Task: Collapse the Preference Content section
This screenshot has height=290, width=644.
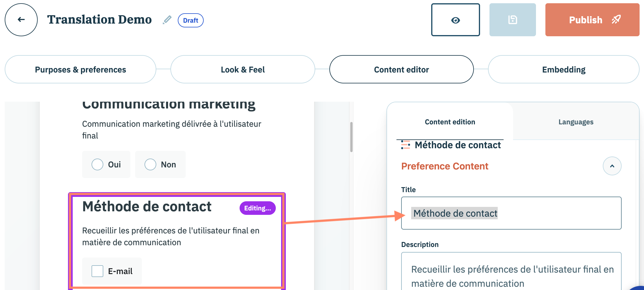Action: coord(612,166)
